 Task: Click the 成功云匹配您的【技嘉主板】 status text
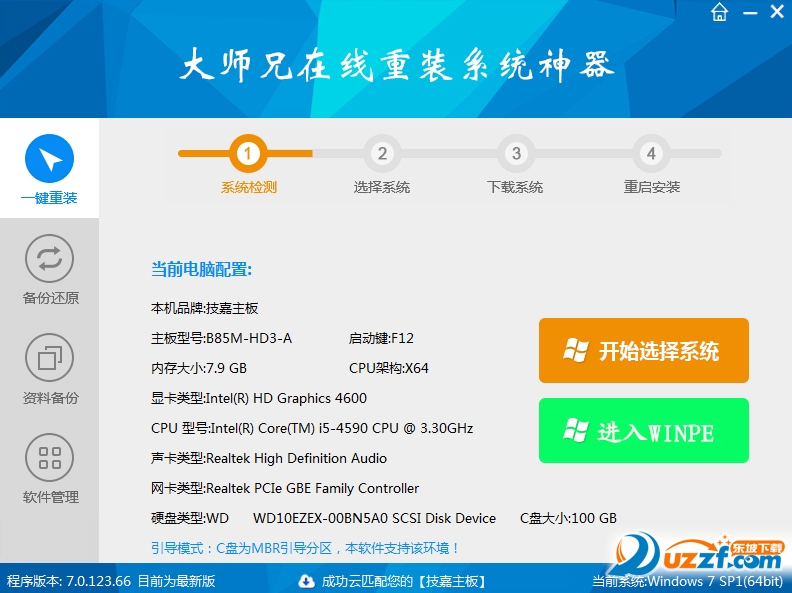[x=404, y=581]
